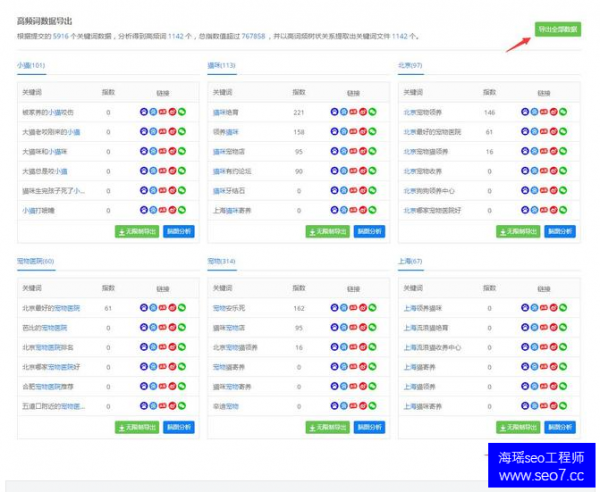This screenshot has height=492, width=600.
Task: Click 无限制导出 export button in 上海 panel
Action: (518, 427)
